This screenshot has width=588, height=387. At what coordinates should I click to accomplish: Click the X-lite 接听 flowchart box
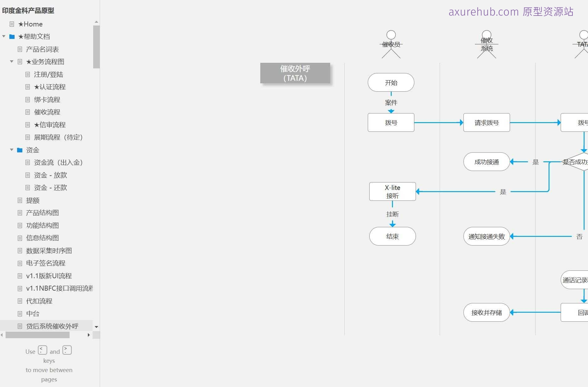[x=392, y=191]
